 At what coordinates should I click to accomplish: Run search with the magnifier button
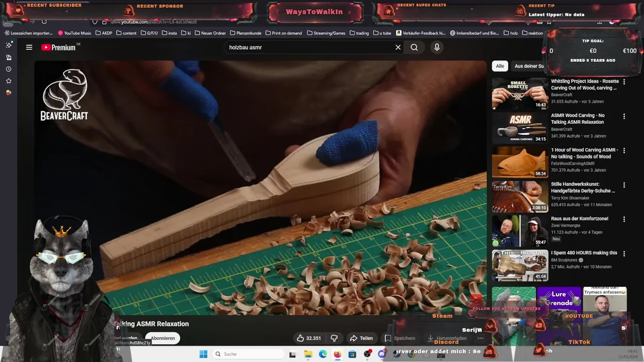pyautogui.click(x=414, y=47)
